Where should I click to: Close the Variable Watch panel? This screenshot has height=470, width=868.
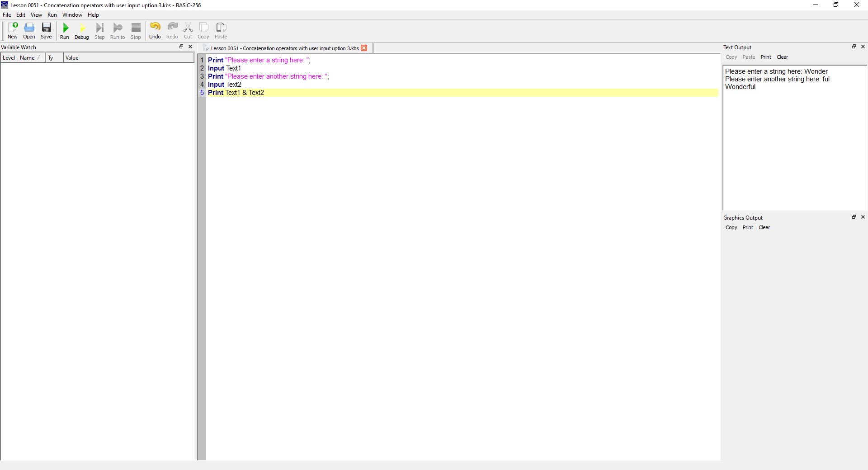tap(190, 47)
